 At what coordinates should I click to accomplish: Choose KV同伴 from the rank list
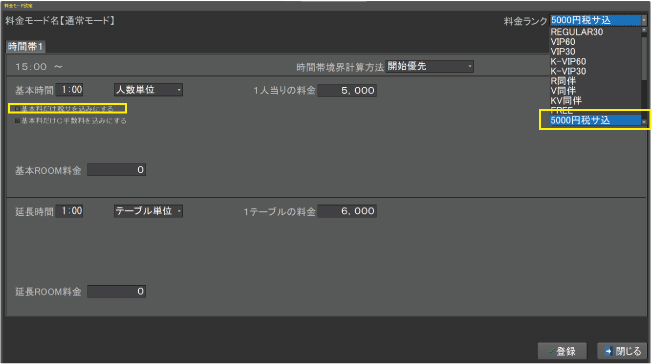tap(595, 101)
